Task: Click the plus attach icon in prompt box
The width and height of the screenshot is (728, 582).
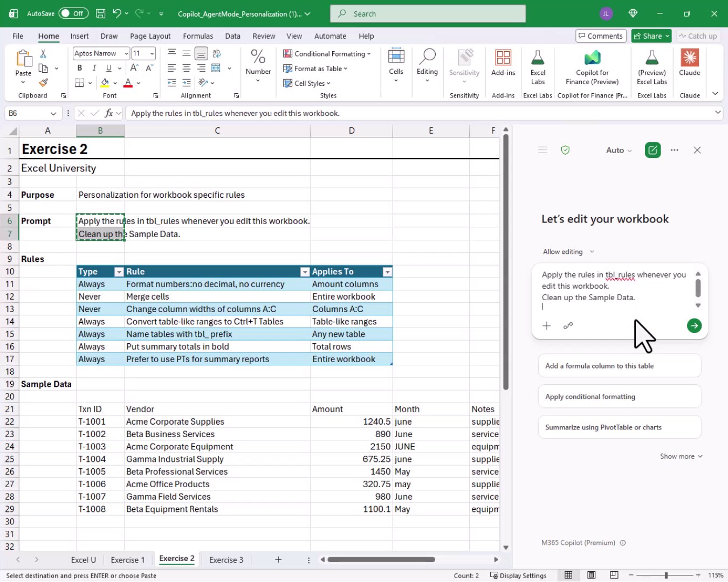Action: pos(546,325)
